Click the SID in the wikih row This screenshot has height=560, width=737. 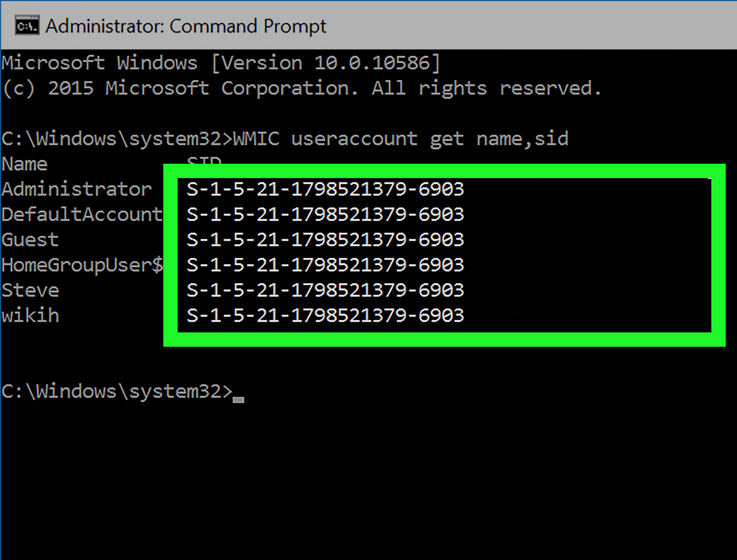point(325,315)
